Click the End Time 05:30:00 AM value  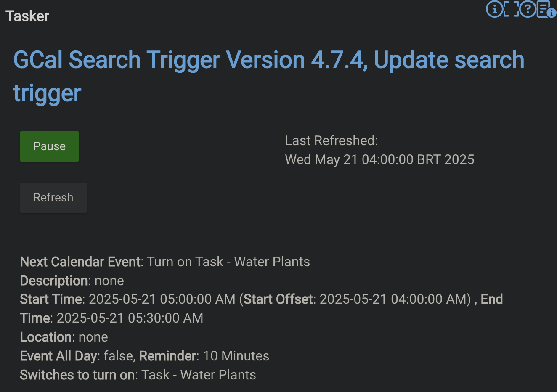(130, 318)
